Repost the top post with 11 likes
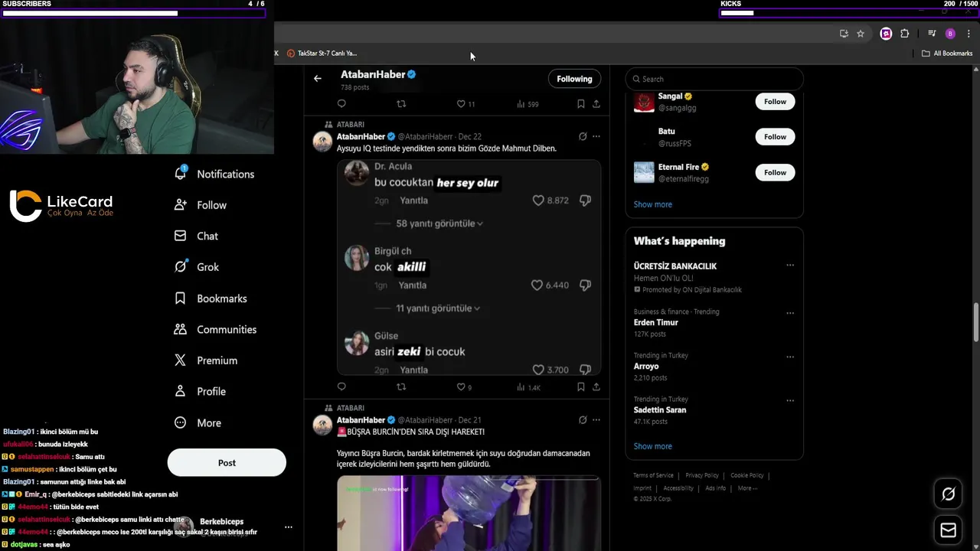The width and height of the screenshot is (980, 551). point(401,104)
